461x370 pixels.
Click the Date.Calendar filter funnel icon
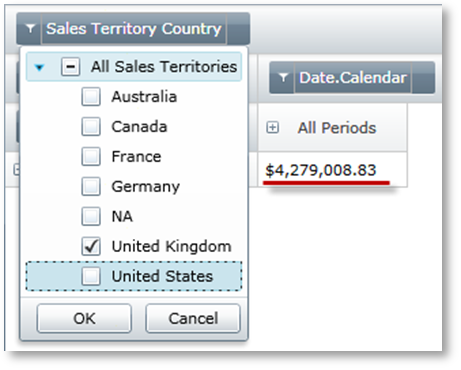(283, 77)
